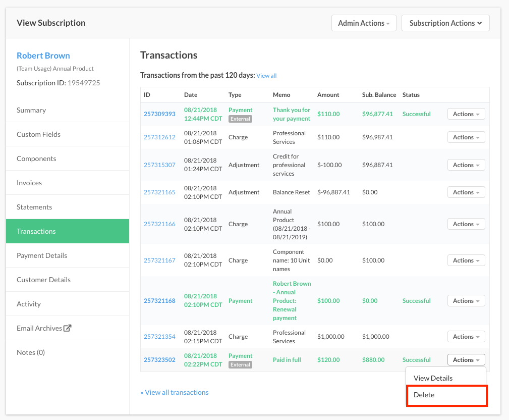Click the External badge on payment 257309393
The width and height of the screenshot is (509, 420).
point(240,119)
